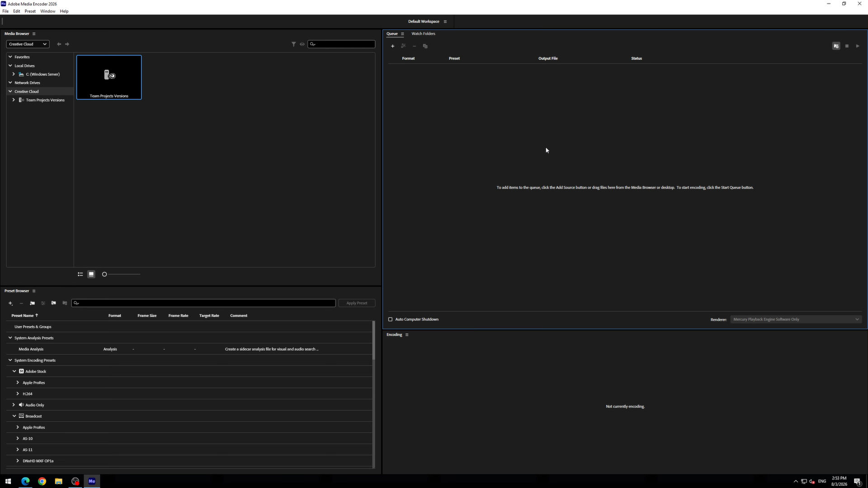This screenshot has width=868, height=488.
Task: Expand the AS-11 preset folder
Action: [18, 450]
